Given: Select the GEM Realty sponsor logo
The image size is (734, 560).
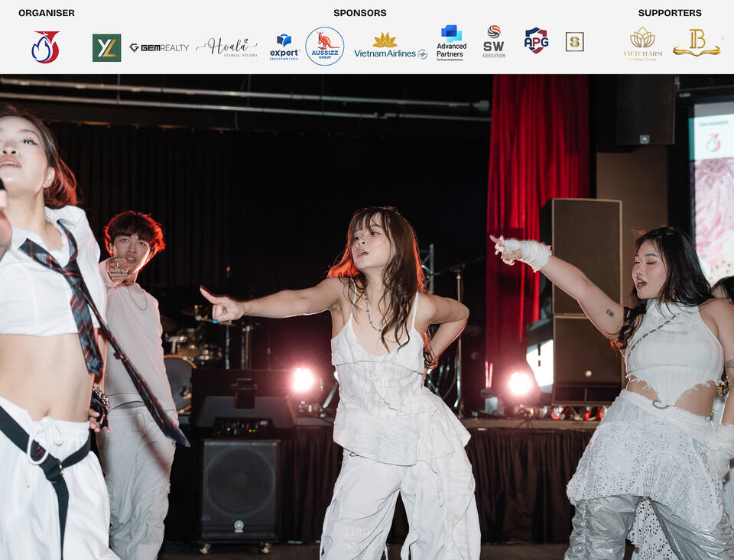Looking at the screenshot, I should pos(159,47).
